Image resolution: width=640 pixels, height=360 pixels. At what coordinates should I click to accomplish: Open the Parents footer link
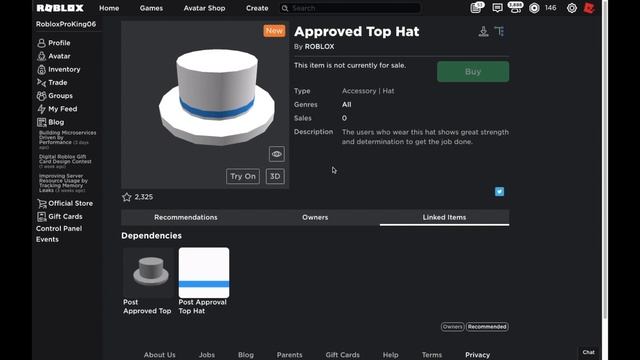tap(289, 355)
